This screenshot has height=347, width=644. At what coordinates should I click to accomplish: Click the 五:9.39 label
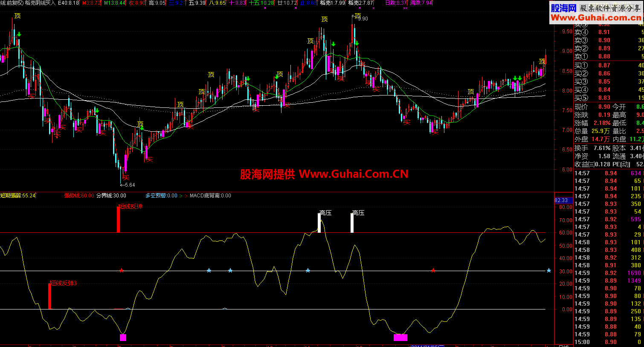197,3
